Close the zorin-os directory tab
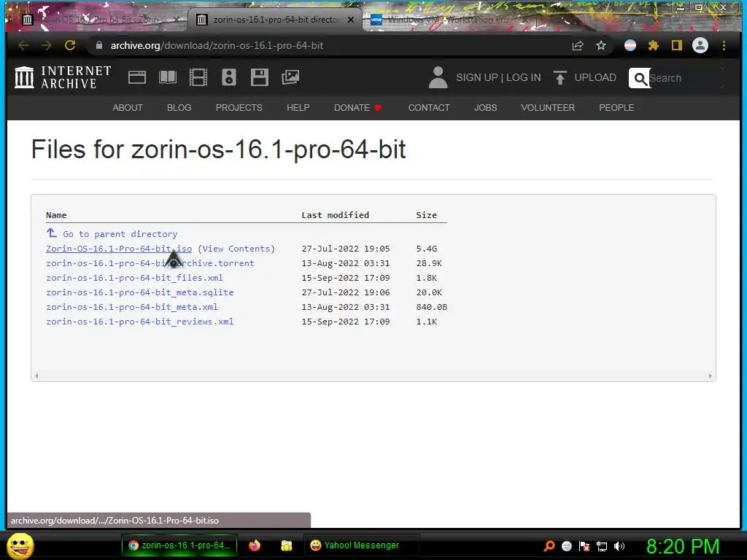Image resolution: width=747 pixels, height=560 pixels. (351, 20)
